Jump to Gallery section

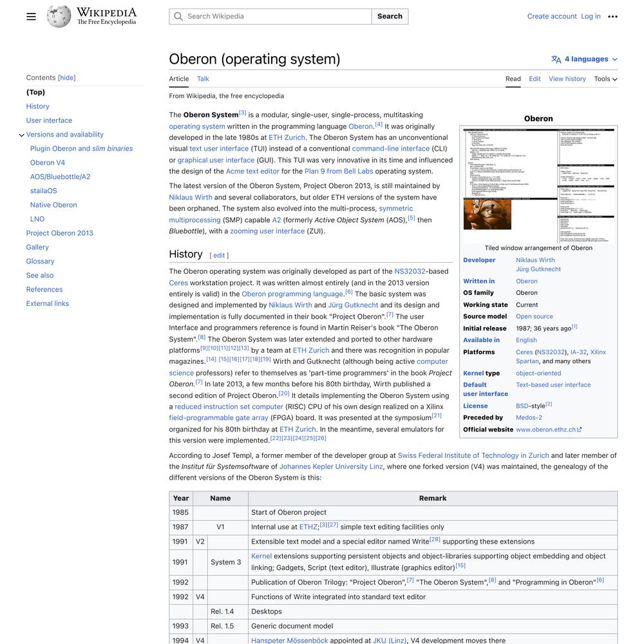coord(37,247)
